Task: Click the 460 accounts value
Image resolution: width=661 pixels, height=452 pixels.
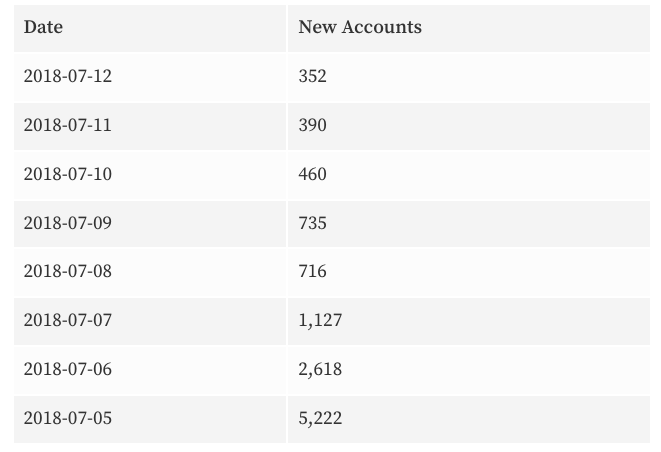Action: [x=312, y=174]
